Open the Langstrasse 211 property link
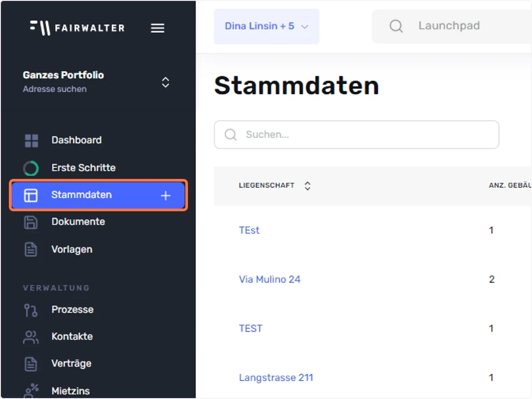The width and height of the screenshot is (532, 399). tap(276, 378)
